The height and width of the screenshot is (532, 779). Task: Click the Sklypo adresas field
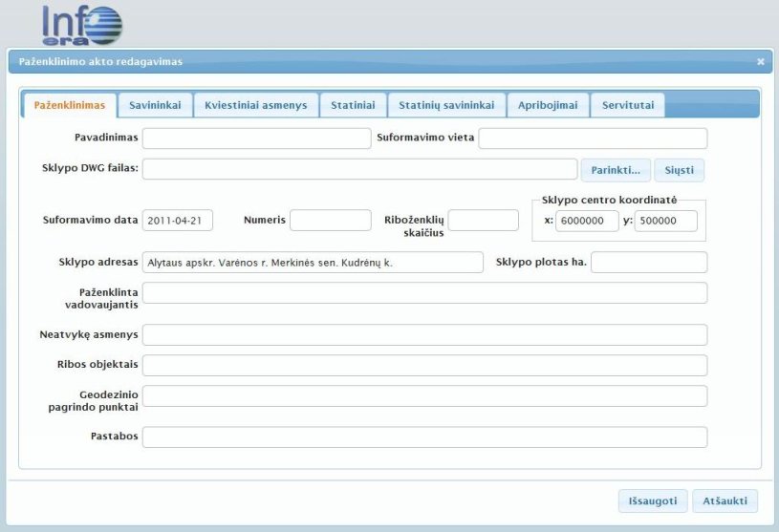(313, 263)
